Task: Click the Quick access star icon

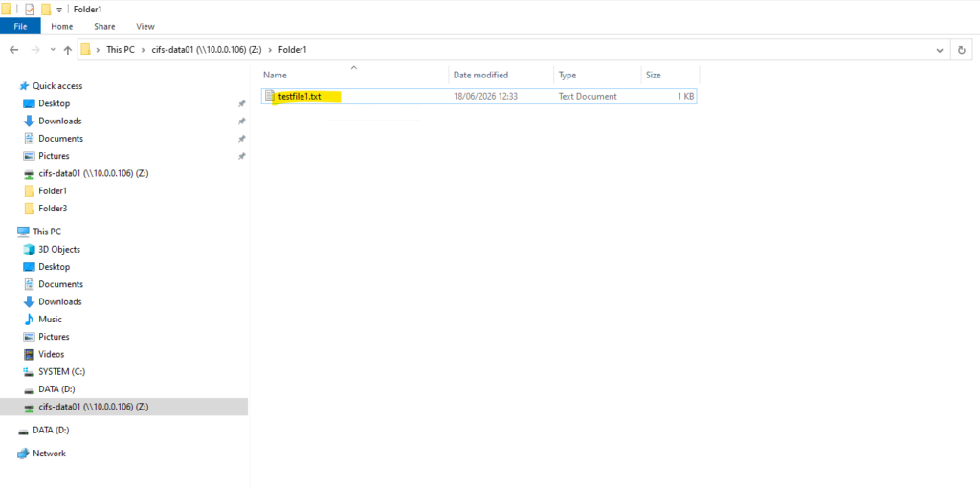Action: 24,86
